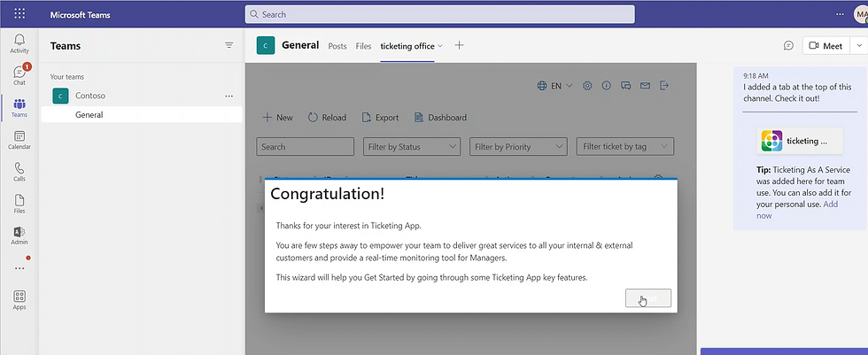This screenshot has height=355, width=868.
Task: Reload the ticket list
Action: (327, 117)
